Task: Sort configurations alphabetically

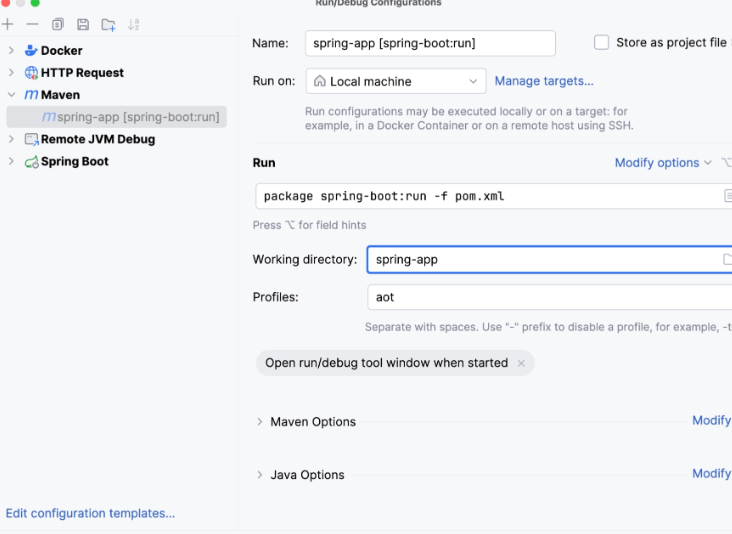Action: point(134,24)
